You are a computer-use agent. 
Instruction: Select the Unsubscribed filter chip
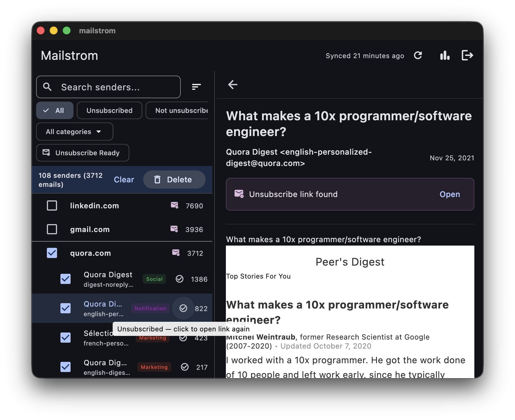pos(109,110)
